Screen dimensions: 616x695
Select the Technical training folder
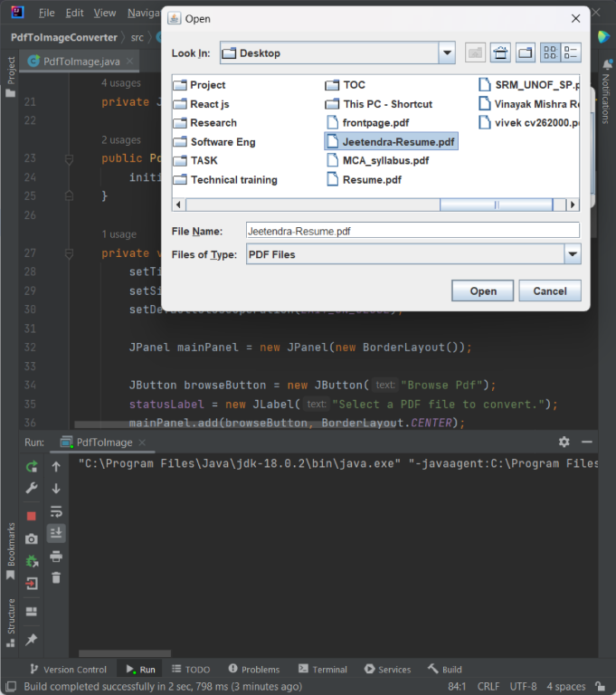(x=225, y=179)
